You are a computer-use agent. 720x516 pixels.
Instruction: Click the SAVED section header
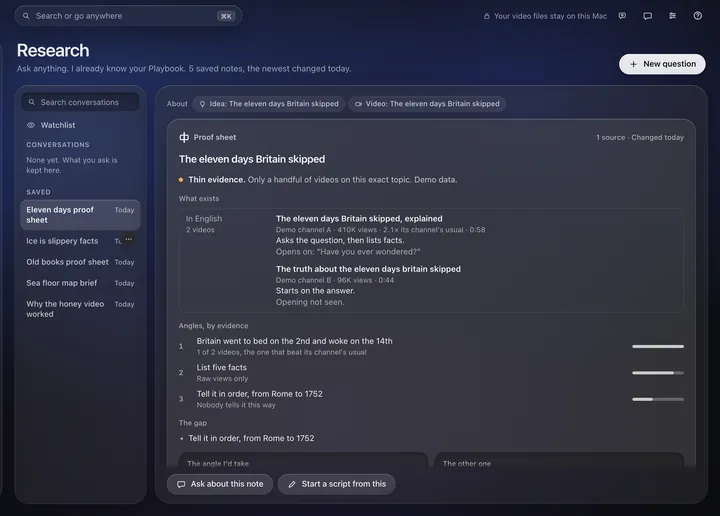(38, 192)
